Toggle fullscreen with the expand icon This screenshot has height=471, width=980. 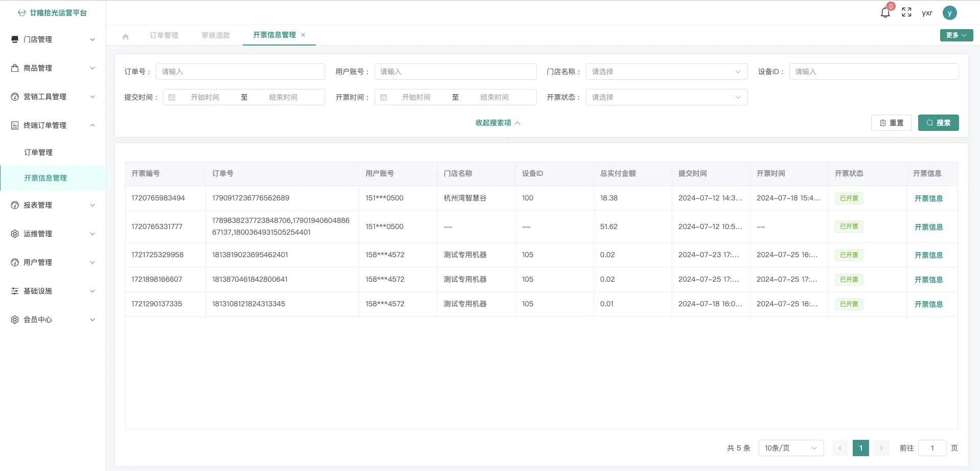click(906, 12)
